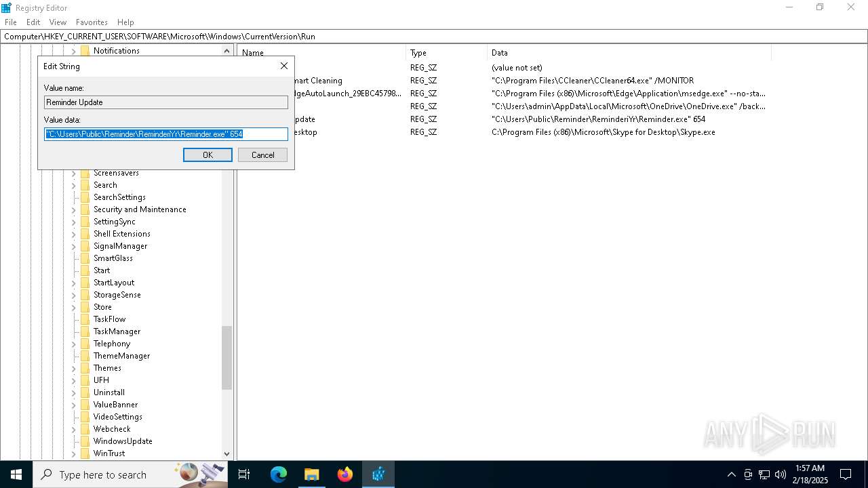This screenshot has height=488, width=868.
Task: Open the volume control tray icon
Action: 780,474
